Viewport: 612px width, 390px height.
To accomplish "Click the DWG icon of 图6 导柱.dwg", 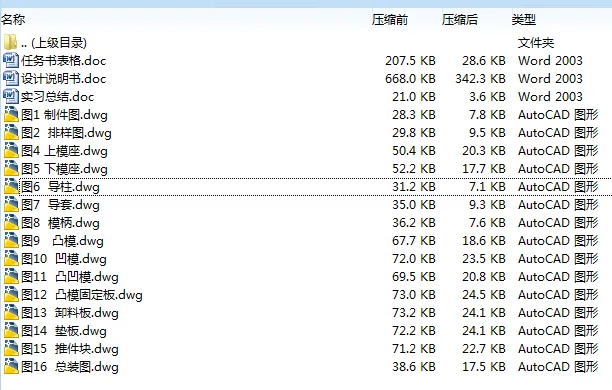I will pos(11,186).
